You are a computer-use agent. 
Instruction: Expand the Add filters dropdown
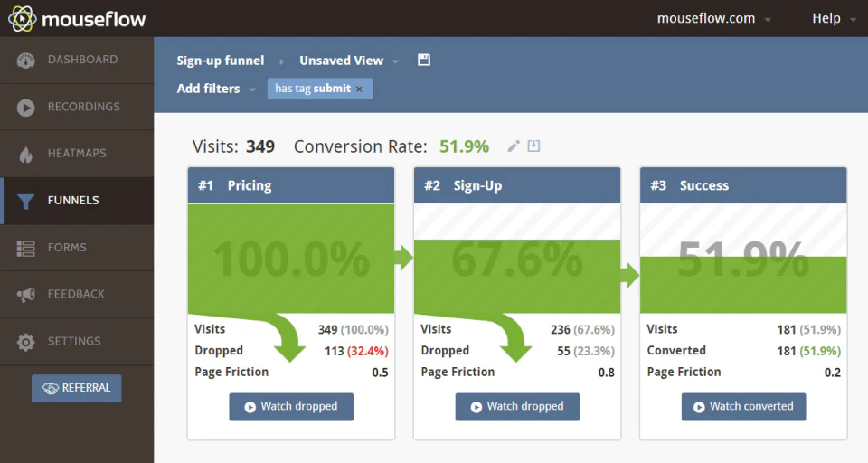tap(216, 89)
